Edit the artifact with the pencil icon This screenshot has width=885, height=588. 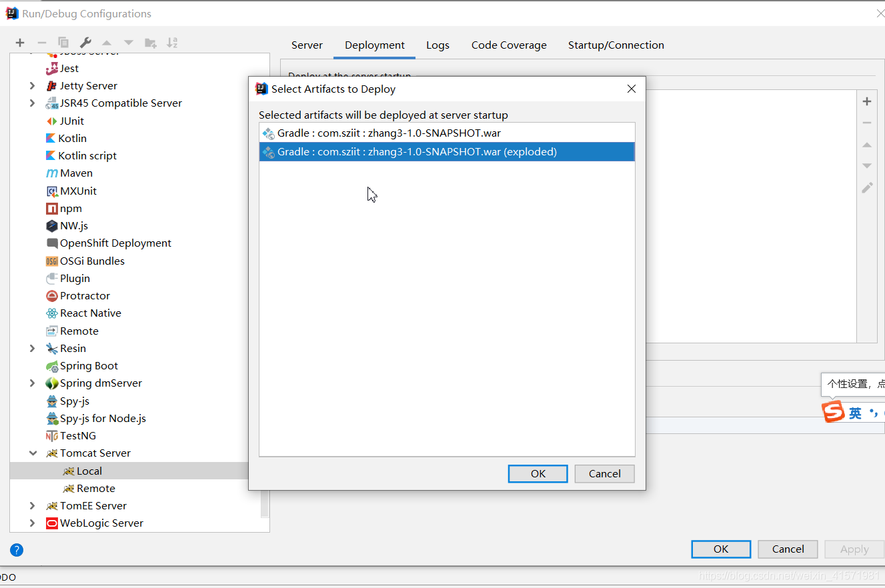867,188
